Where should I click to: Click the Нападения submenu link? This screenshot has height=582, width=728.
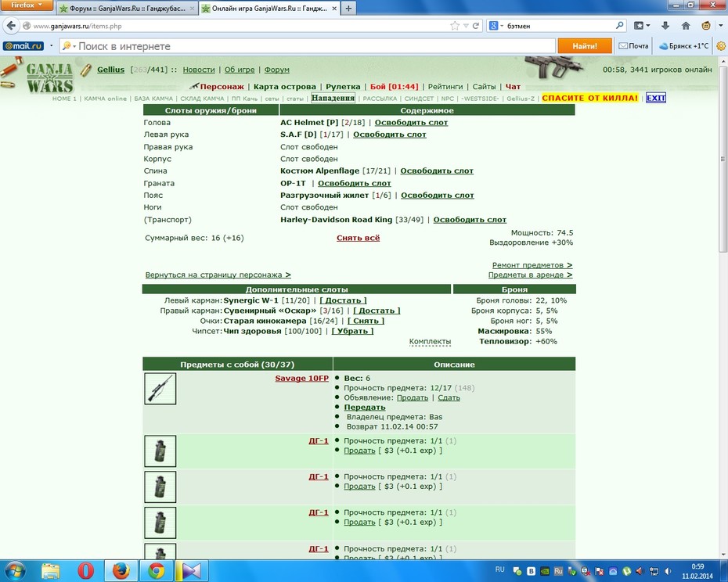coord(333,98)
